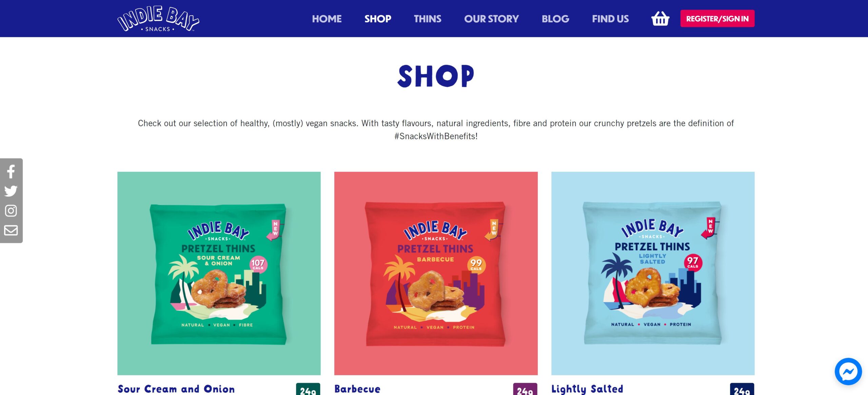Viewport: 868px width, 395px height.
Task: Open the Messenger chat bubble
Action: click(x=848, y=372)
